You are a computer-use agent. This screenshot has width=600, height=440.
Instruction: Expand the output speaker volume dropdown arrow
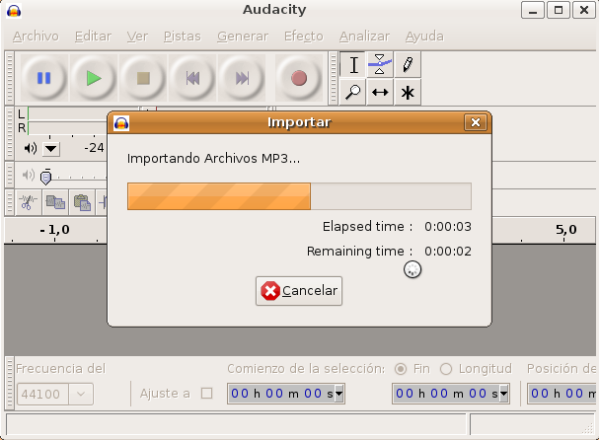(x=51, y=149)
